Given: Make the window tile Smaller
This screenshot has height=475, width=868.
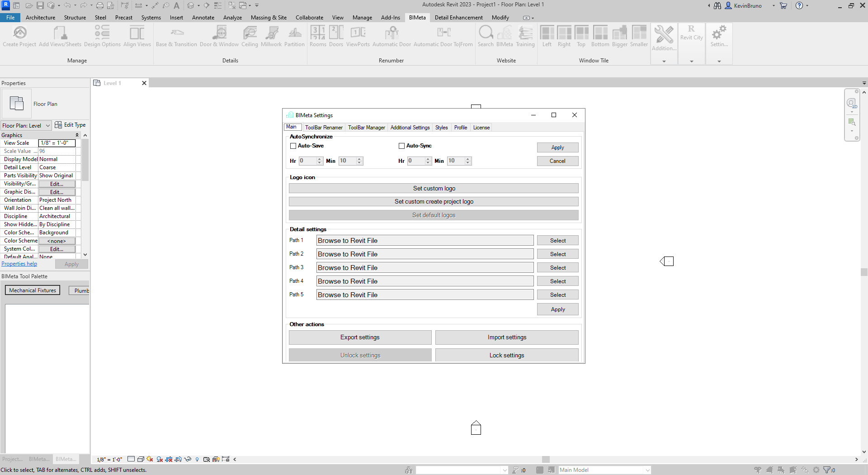Looking at the screenshot, I should pos(639,36).
